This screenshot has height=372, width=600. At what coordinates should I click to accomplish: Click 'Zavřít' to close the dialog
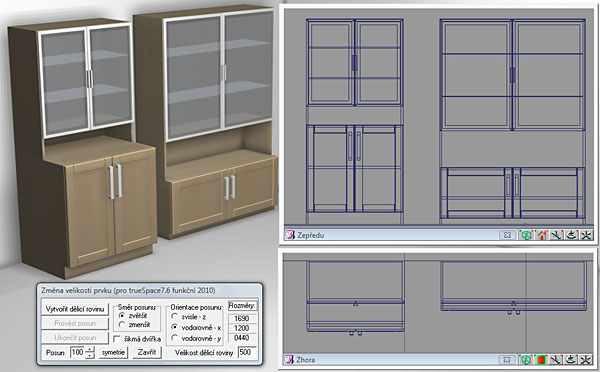(x=147, y=352)
